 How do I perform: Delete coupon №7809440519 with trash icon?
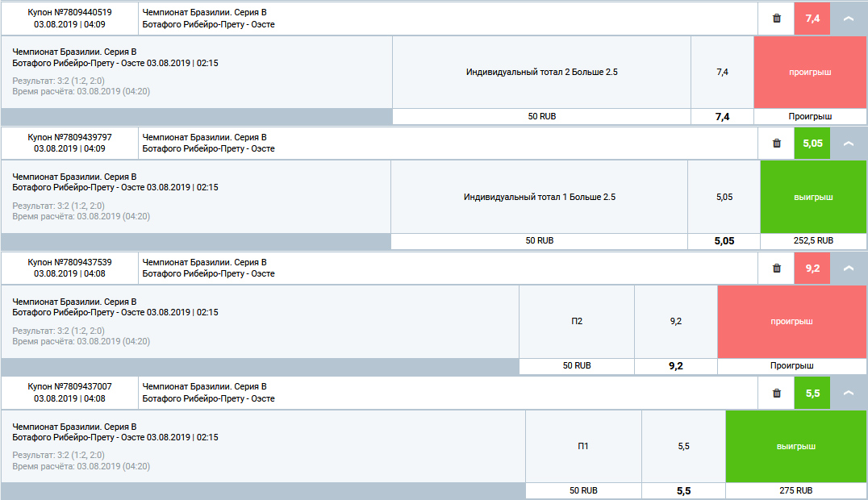tap(776, 19)
